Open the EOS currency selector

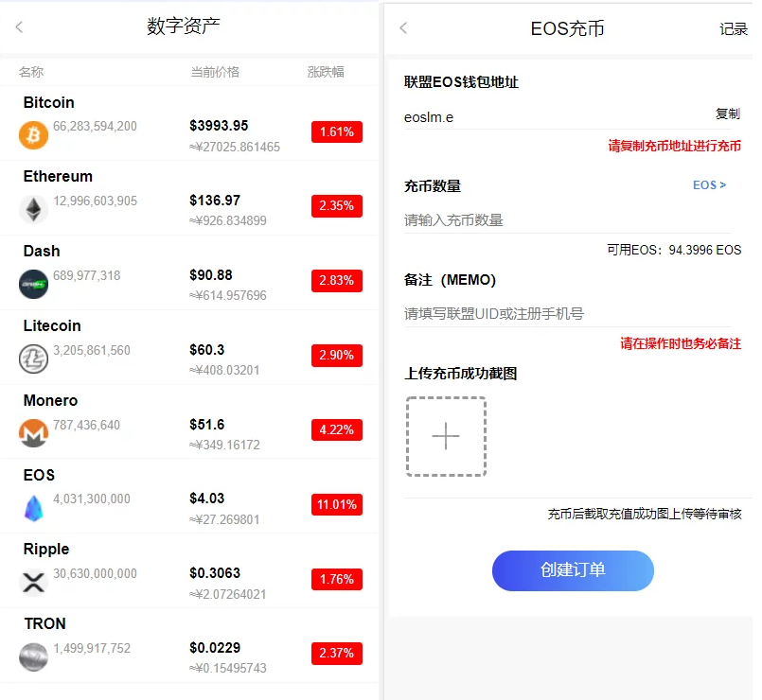pos(709,185)
